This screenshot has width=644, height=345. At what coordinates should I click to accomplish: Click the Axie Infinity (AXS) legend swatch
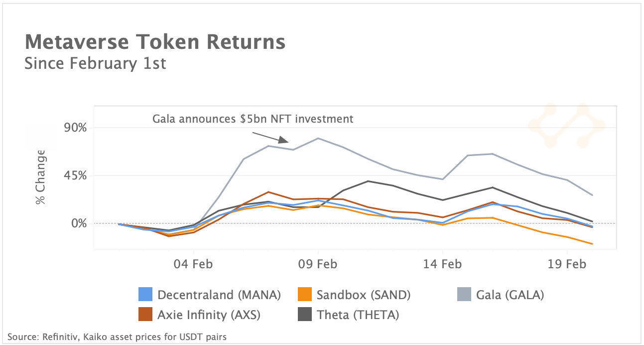(x=145, y=315)
